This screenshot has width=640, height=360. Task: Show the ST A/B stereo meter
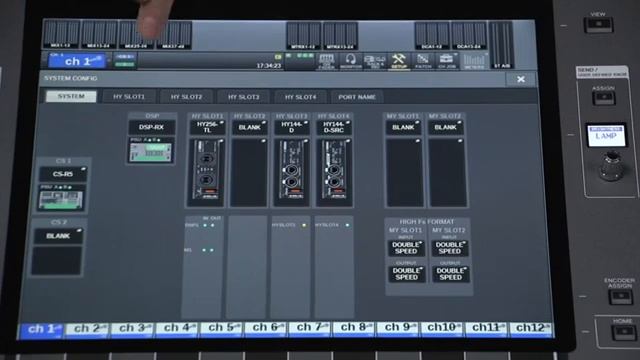pos(501,45)
